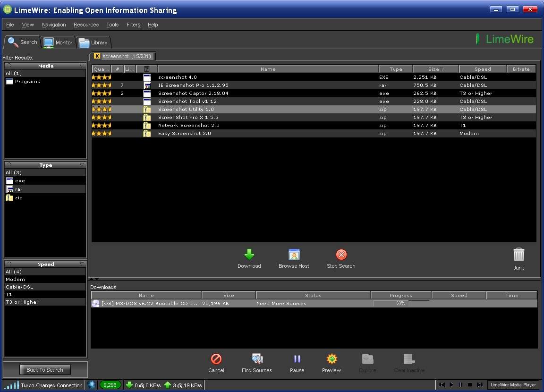Collapse the Type filter panel arrow
Screen dimensions: 544x392
click(x=82, y=165)
